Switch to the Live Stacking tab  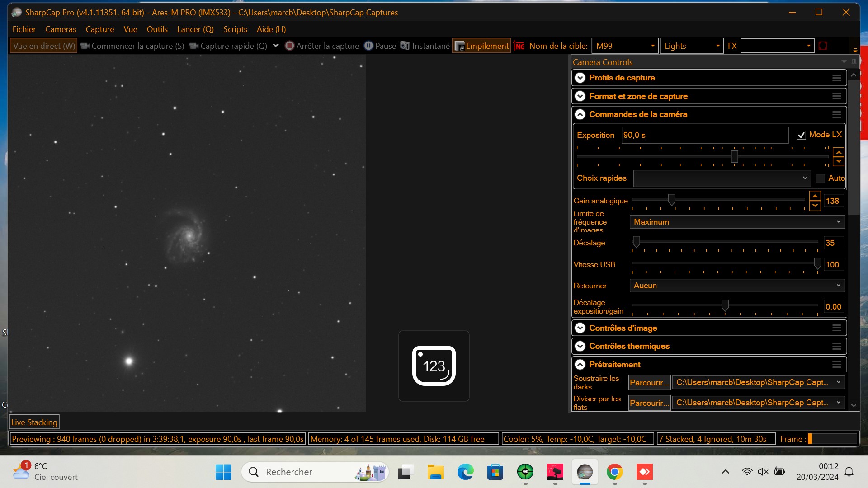click(x=34, y=422)
